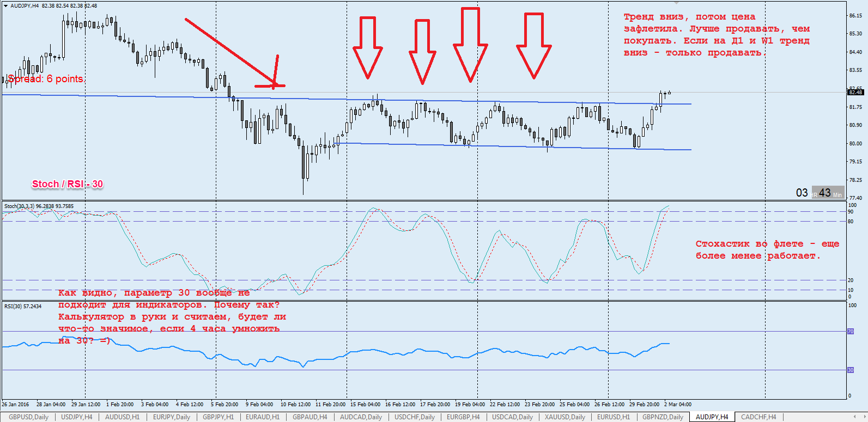Open the USDJPY,H4 chart tab
This screenshot has width=868, height=422.
point(77,417)
